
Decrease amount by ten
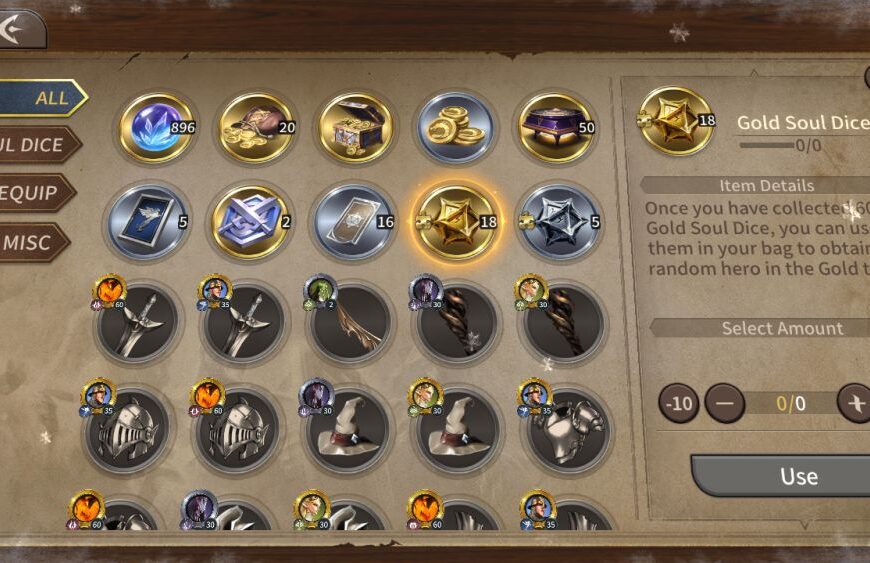point(679,403)
